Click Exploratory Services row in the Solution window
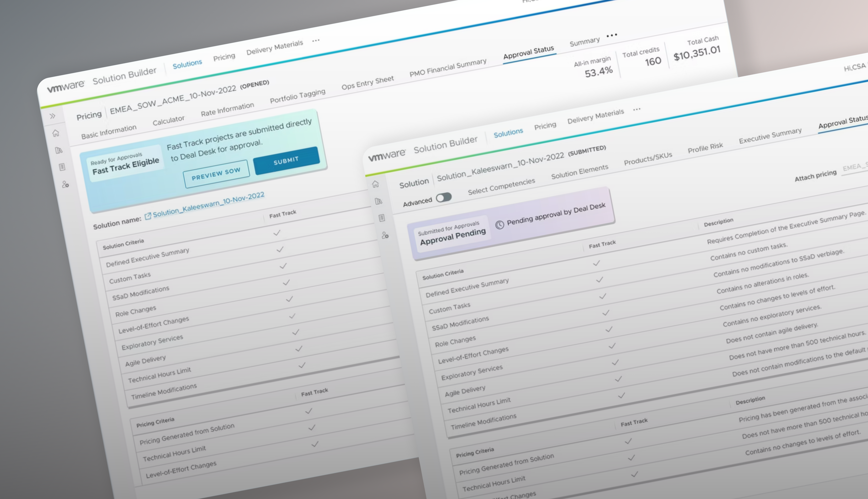The width and height of the screenshot is (868, 499). (471, 372)
